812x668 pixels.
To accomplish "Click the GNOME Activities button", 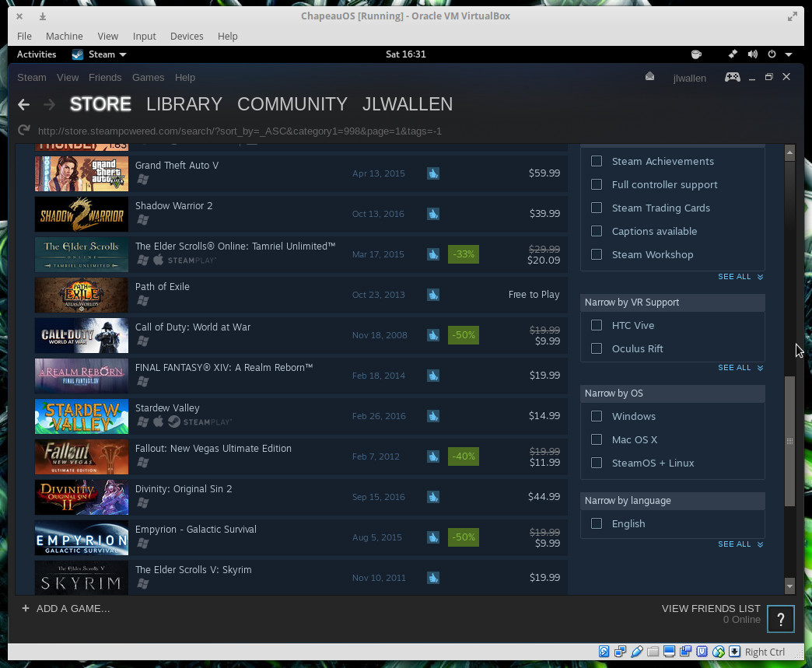I will [37, 54].
